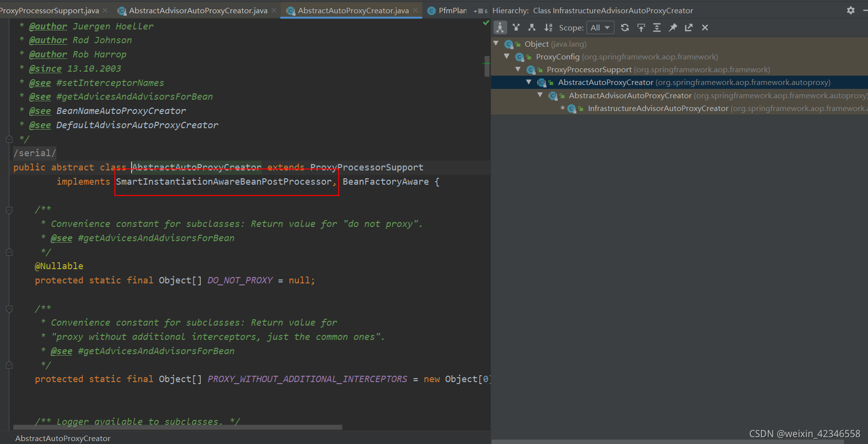
Task: Close ProxyProcessorSupport.java tab
Action: pyautogui.click(x=105, y=10)
